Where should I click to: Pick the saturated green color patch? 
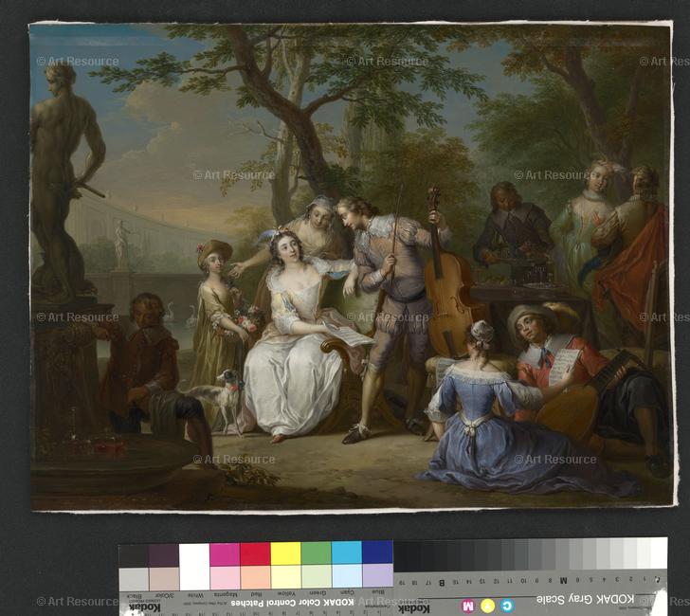(x=316, y=553)
